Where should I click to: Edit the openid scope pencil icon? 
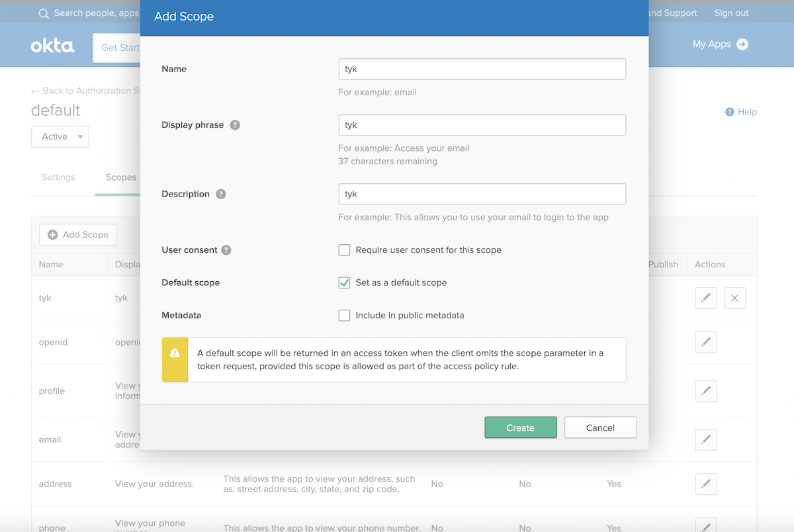point(706,343)
